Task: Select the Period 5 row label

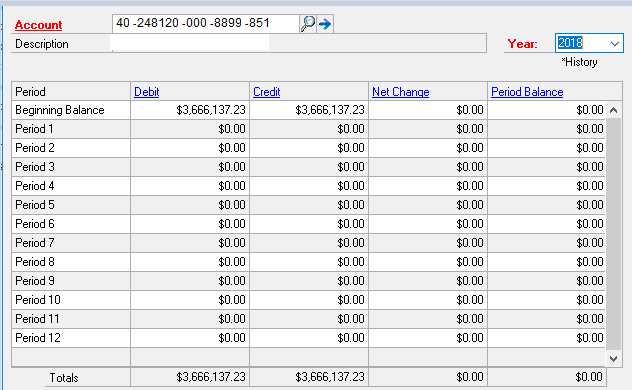Action: tap(35, 205)
